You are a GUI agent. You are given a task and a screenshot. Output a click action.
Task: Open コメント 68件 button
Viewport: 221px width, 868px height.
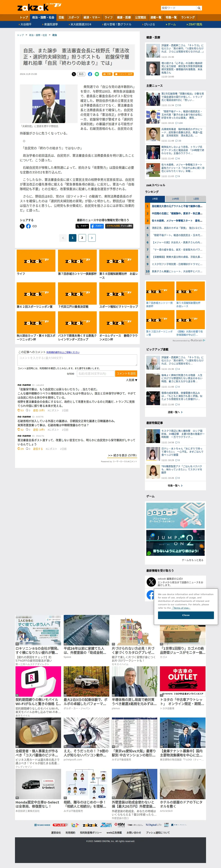pyautogui.click(x=124, y=74)
